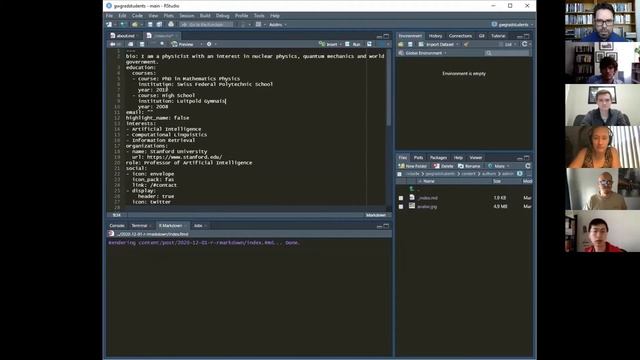Click the Markdown file type status indicator
This screenshot has width=640, height=360.
point(376,215)
